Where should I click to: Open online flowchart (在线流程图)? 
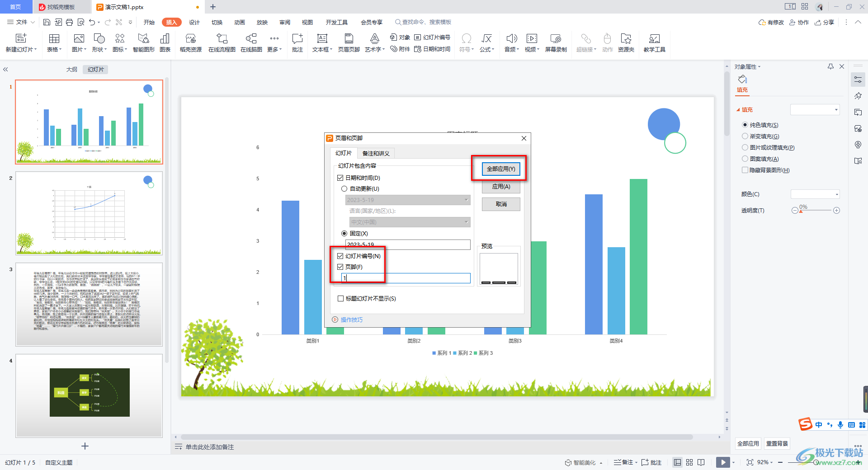coord(222,43)
